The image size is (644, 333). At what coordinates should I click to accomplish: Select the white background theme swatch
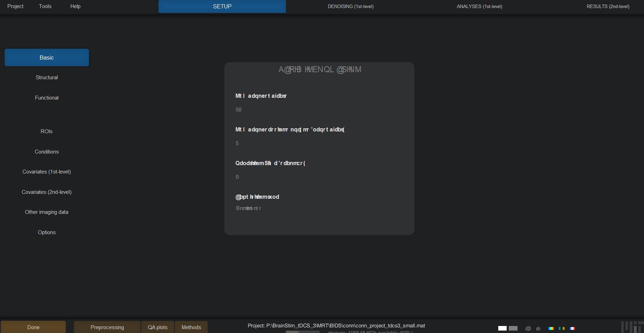pyautogui.click(x=502, y=328)
